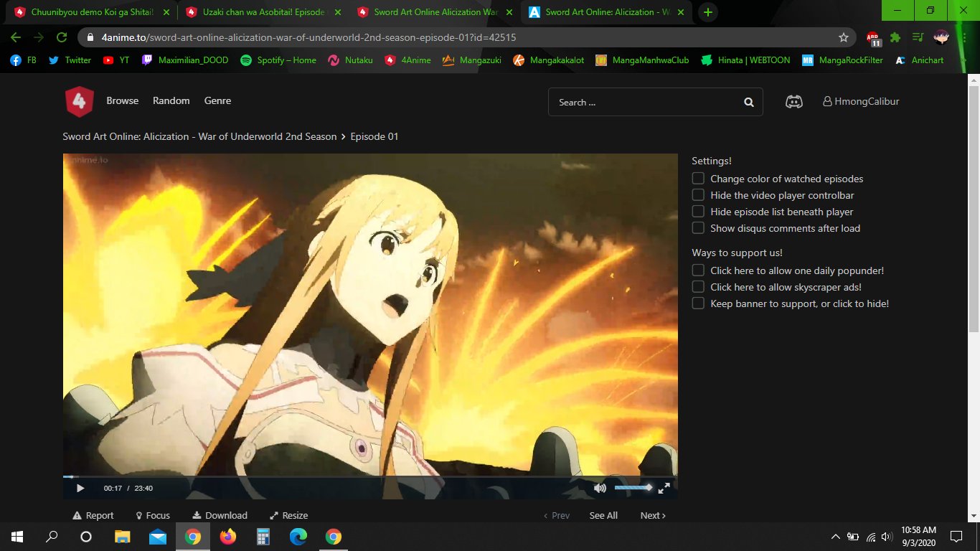Go to Prev episode
Viewport: 980px width, 551px height.
[x=557, y=515]
